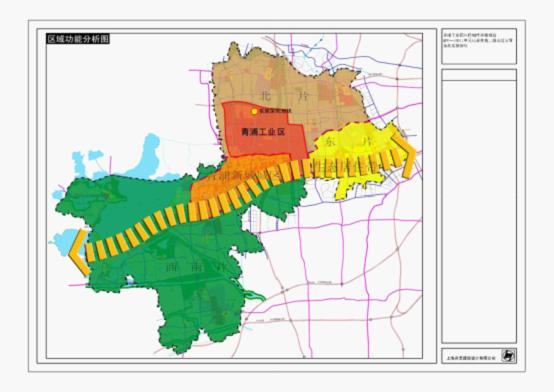
Task: Click the orange zone below the industrial area
Action: tap(226, 179)
